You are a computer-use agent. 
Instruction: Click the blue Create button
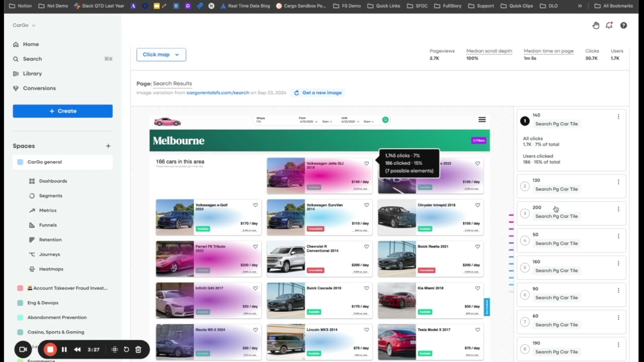[x=63, y=111]
